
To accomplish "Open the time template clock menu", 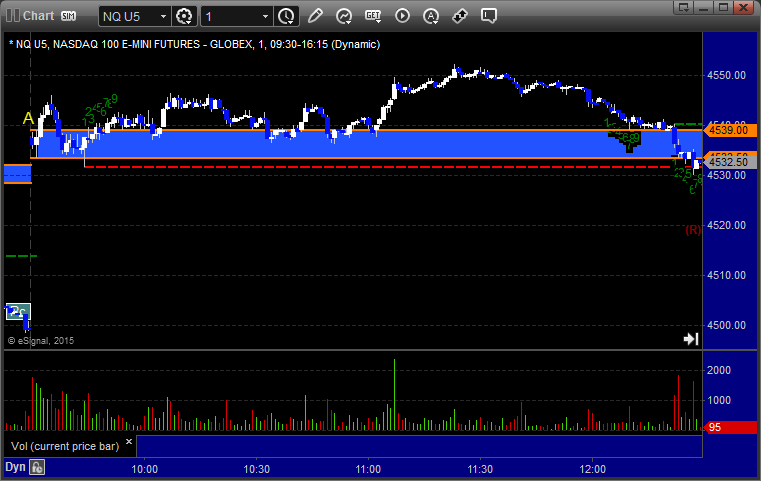I will click(286, 17).
